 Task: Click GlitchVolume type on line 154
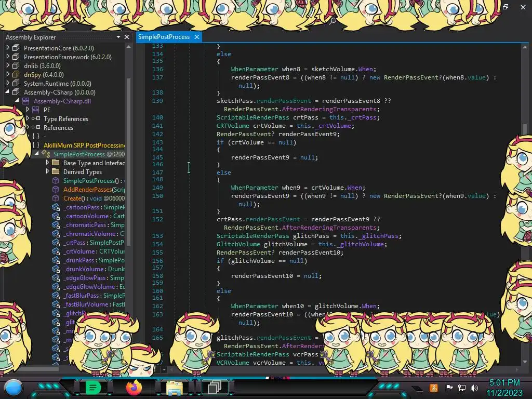[238, 244]
